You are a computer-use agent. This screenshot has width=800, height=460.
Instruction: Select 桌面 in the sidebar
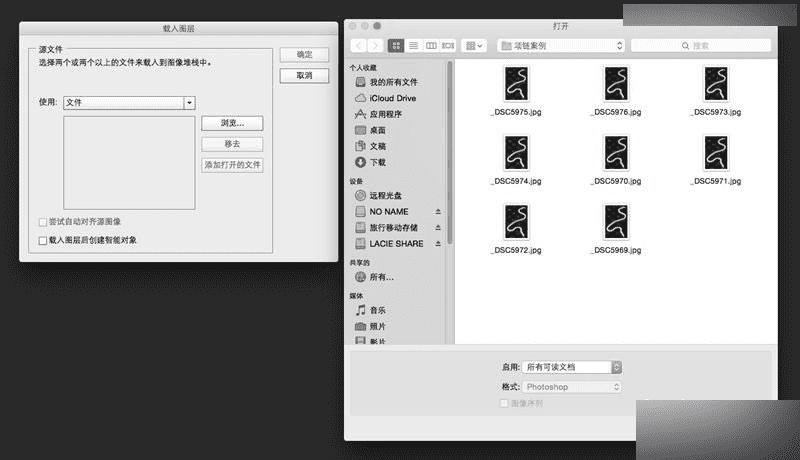coord(370,130)
